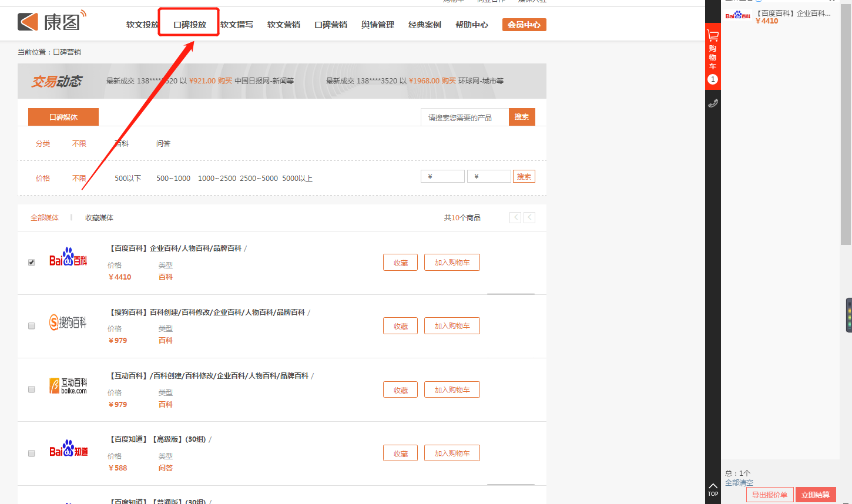Filter category by 问答
Image resolution: width=852 pixels, height=504 pixels.
pos(163,143)
